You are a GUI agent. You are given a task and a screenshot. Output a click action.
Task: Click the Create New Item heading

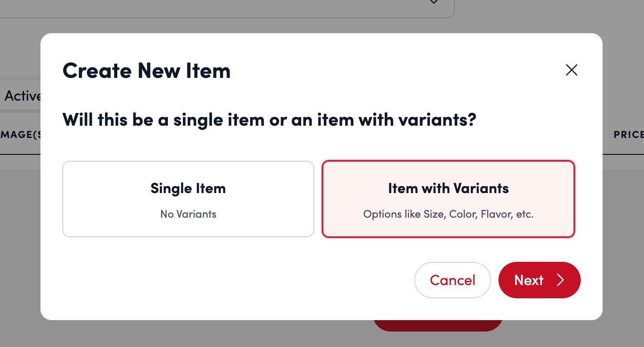click(146, 71)
